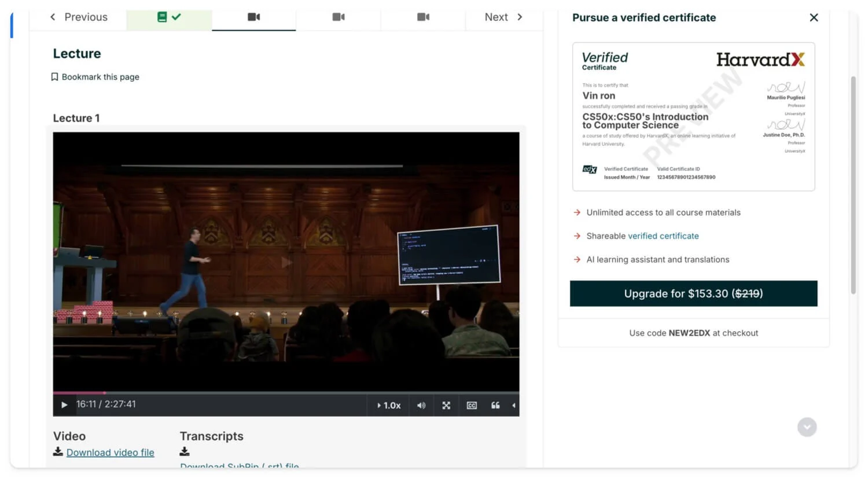Toggle closed captions on video
Image resolution: width=868 pixels, height=478 pixels.
472,406
